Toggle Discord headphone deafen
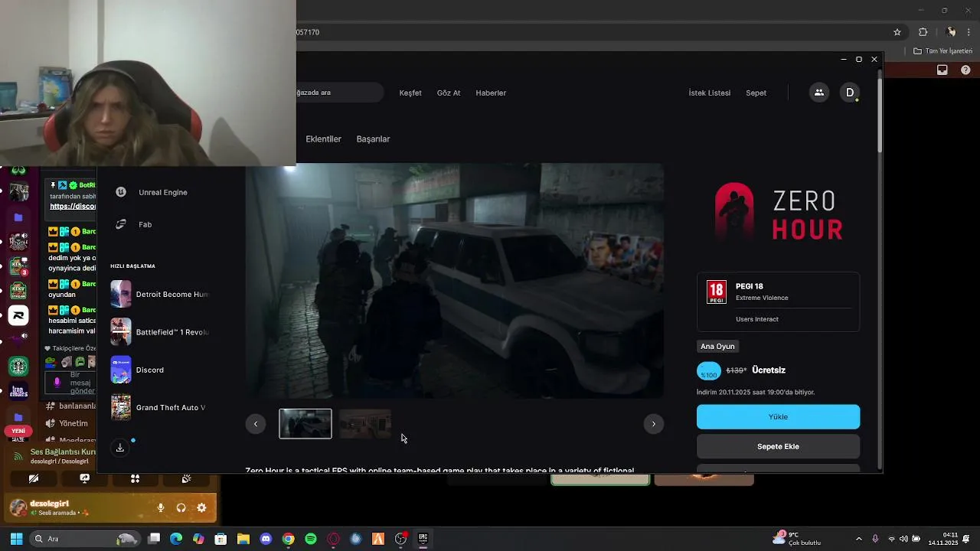 tap(181, 507)
